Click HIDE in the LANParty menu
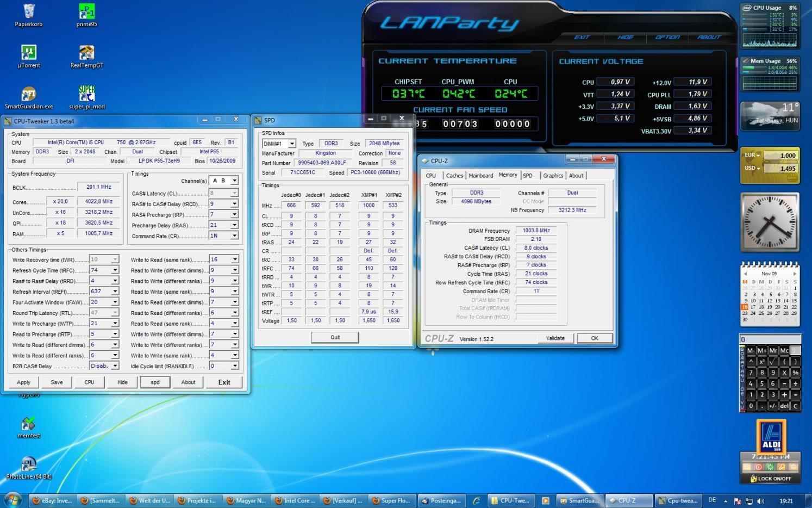 [625, 38]
